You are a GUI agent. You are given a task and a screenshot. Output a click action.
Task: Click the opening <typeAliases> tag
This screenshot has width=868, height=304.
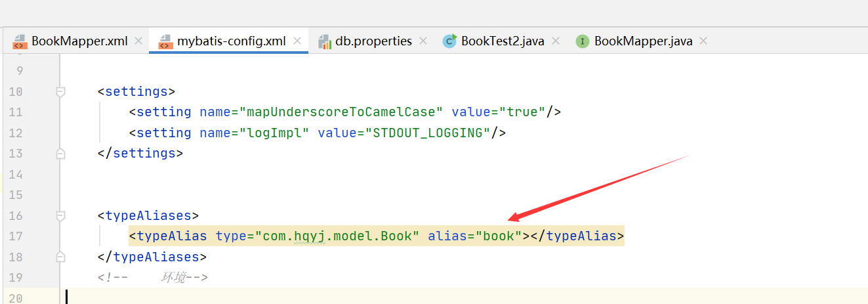pyautogui.click(x=148, y=215)
